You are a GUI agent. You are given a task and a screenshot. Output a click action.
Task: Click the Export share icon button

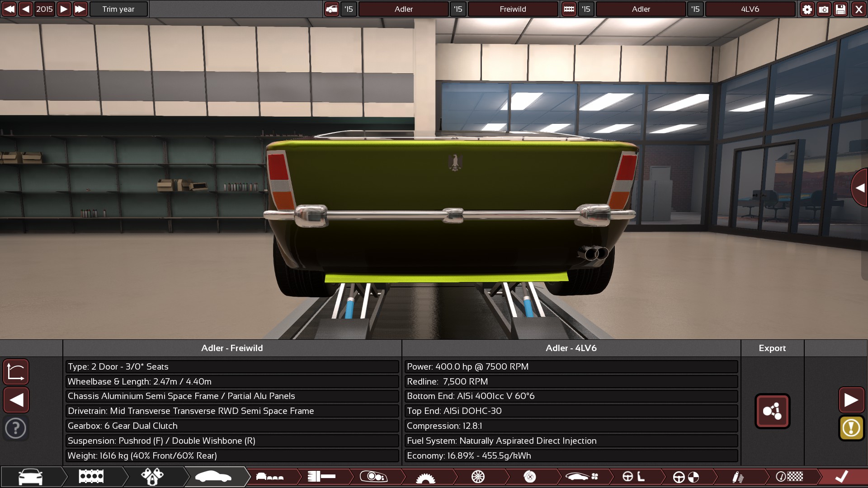[772, 411]
